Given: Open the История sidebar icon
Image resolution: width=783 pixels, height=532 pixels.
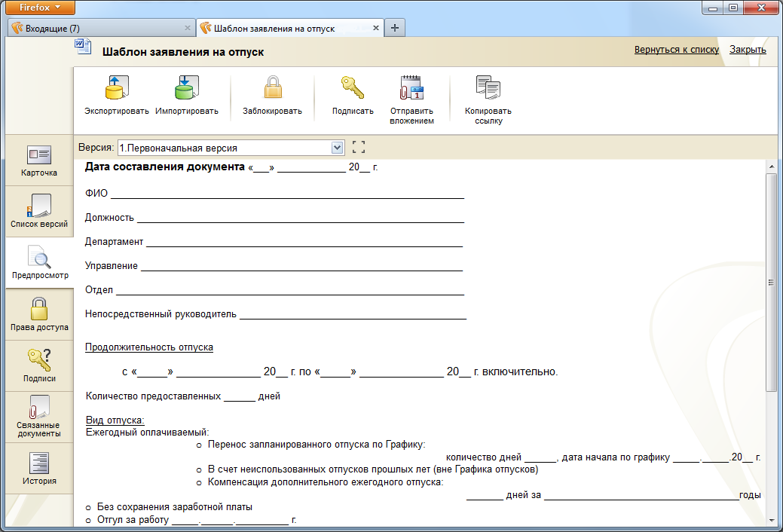Looking at the screenshot, I should tap(39, 463).
